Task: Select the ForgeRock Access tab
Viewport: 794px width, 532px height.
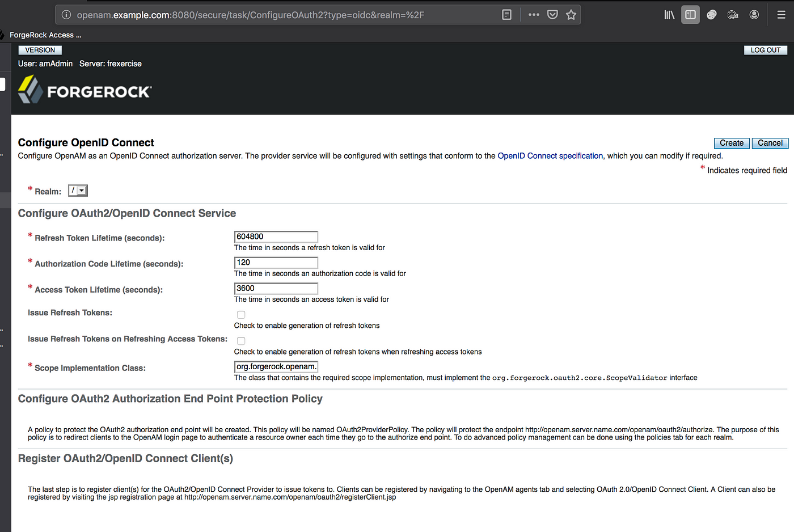Action: pyautogui.click(x=45, y=35)
